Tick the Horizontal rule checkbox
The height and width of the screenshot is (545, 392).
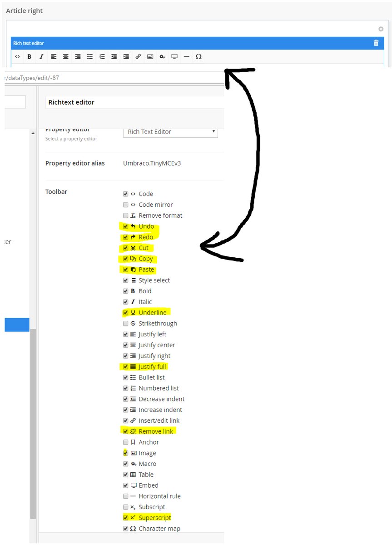[x=125, y=496]
